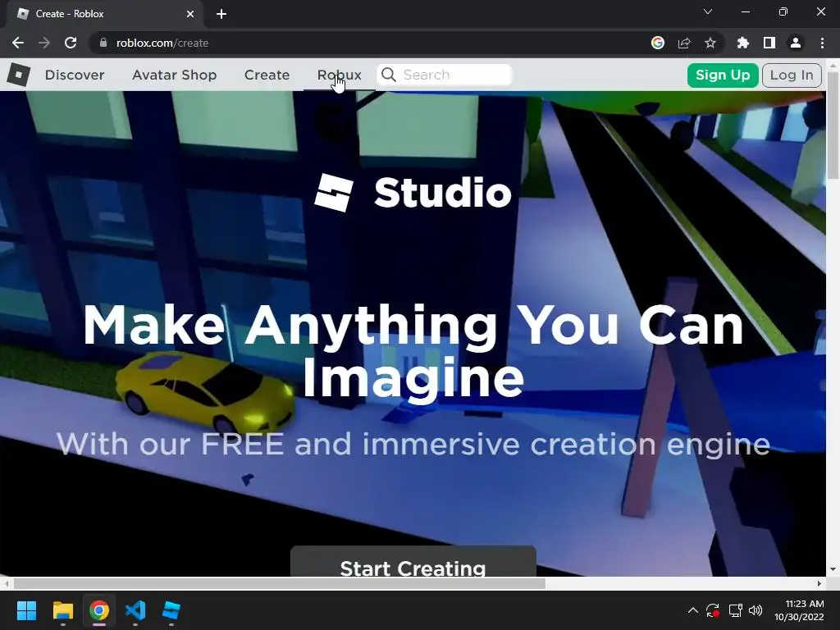Open the Chrome three-dot menu

coord(822,43)
